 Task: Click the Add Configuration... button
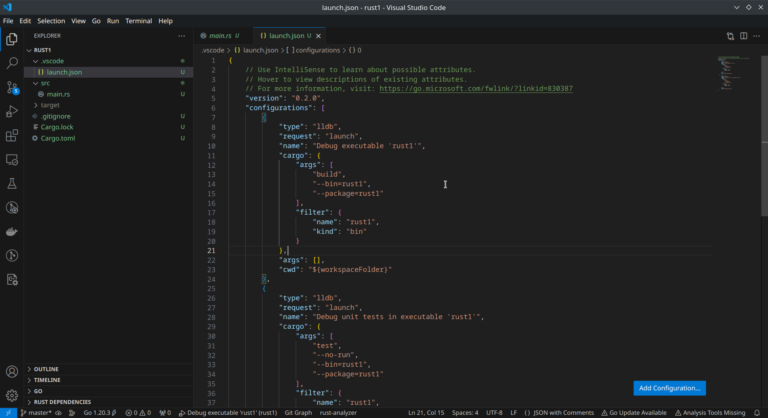(x=670, y=388)
